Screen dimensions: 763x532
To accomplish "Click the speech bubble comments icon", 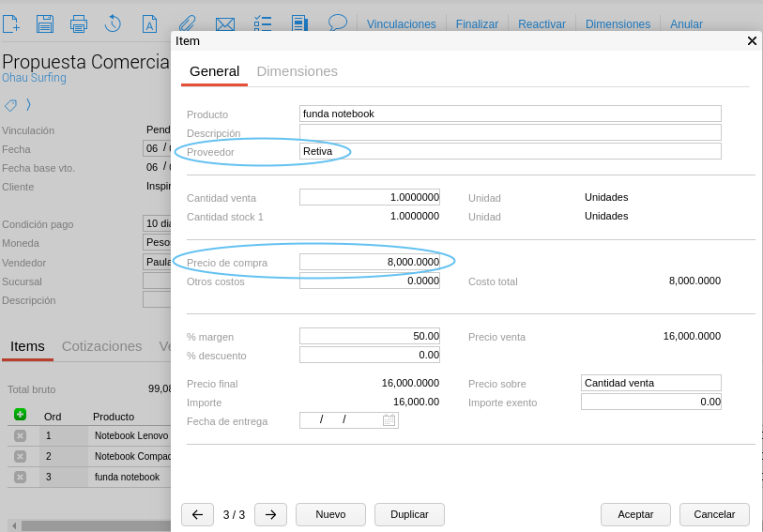I will [338, 23].
